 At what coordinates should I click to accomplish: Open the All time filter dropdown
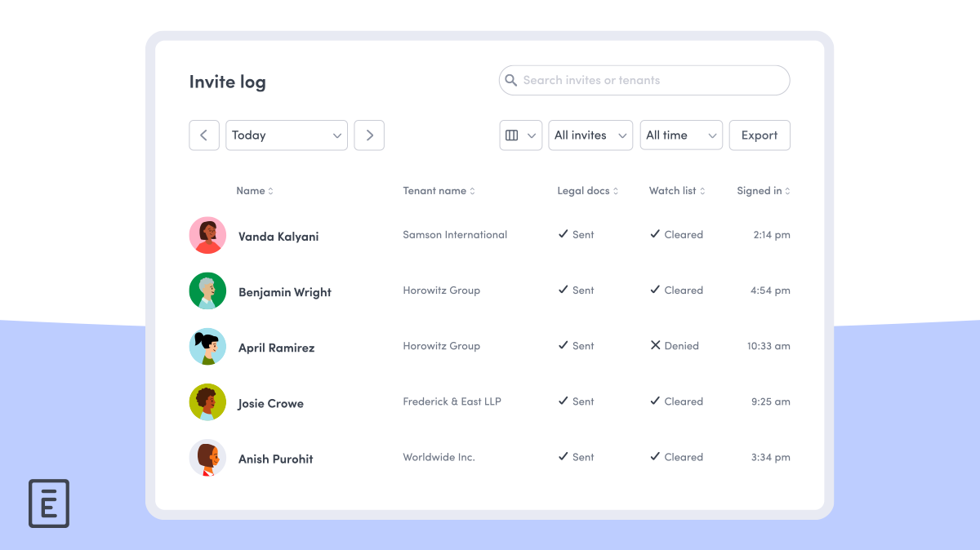[x=681, y=135]
